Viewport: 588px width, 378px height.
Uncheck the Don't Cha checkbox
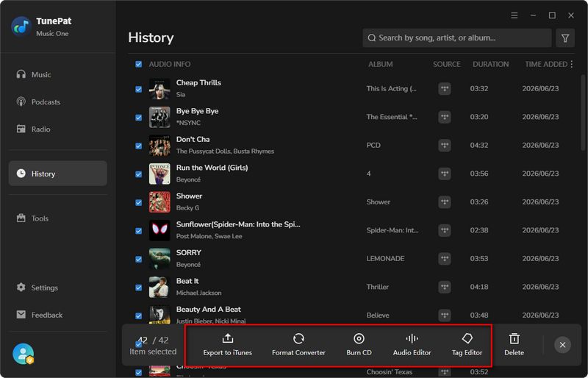[x=139, y=146]
